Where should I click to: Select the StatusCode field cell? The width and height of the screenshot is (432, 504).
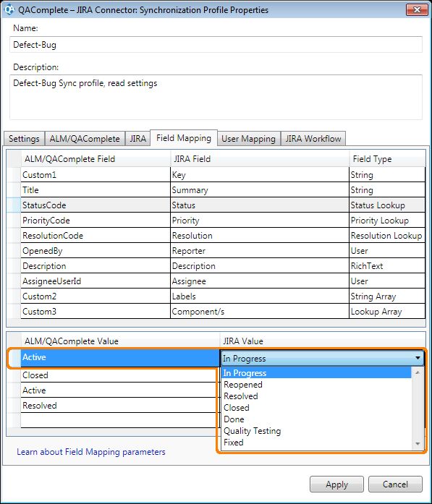[96, 205]
